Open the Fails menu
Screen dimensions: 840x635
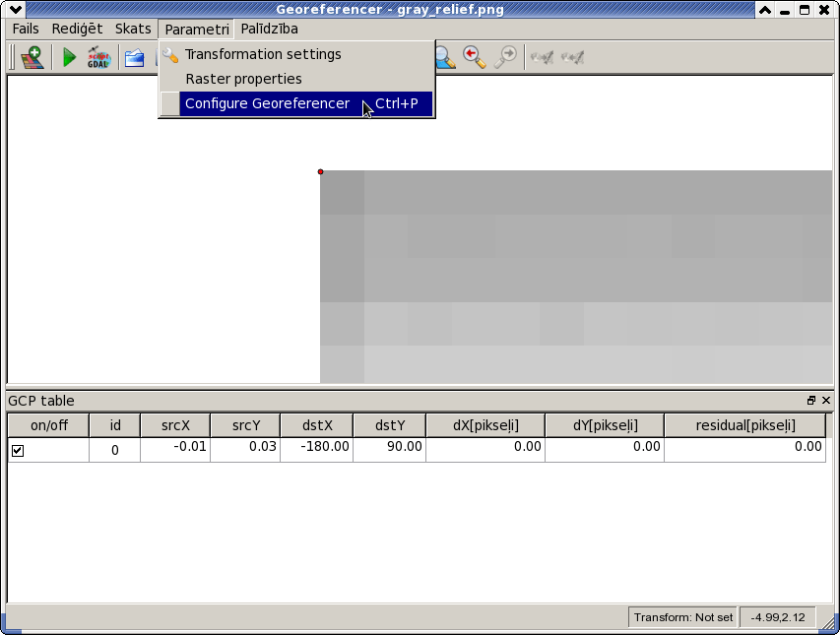(x=26, y=29)
